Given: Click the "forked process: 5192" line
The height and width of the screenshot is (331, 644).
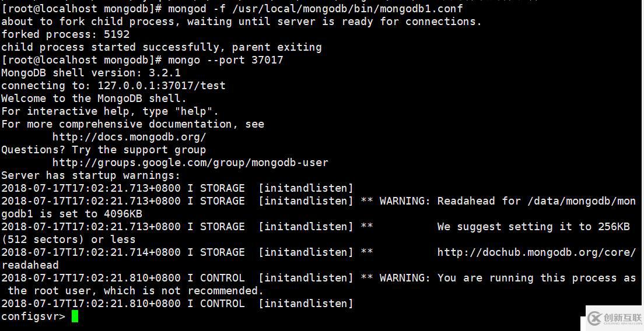Looking at the screenshot, I should click(65, 34).
